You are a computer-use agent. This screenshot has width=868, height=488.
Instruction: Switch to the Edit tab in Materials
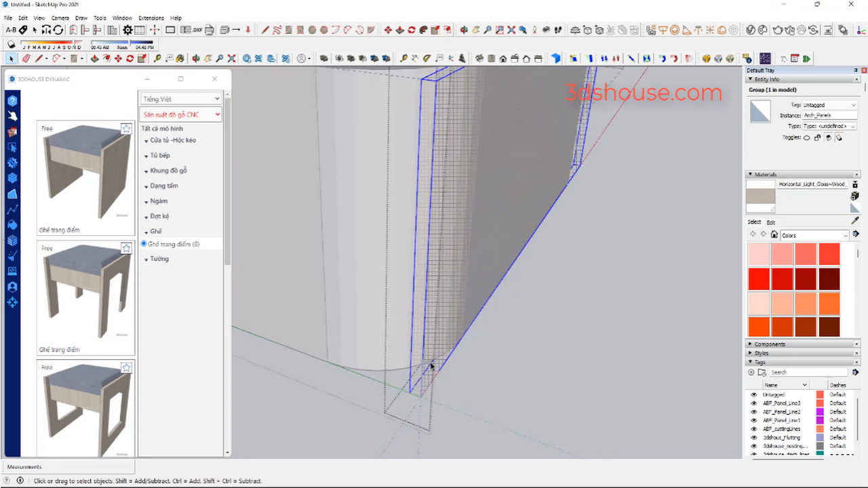point(771,222)
